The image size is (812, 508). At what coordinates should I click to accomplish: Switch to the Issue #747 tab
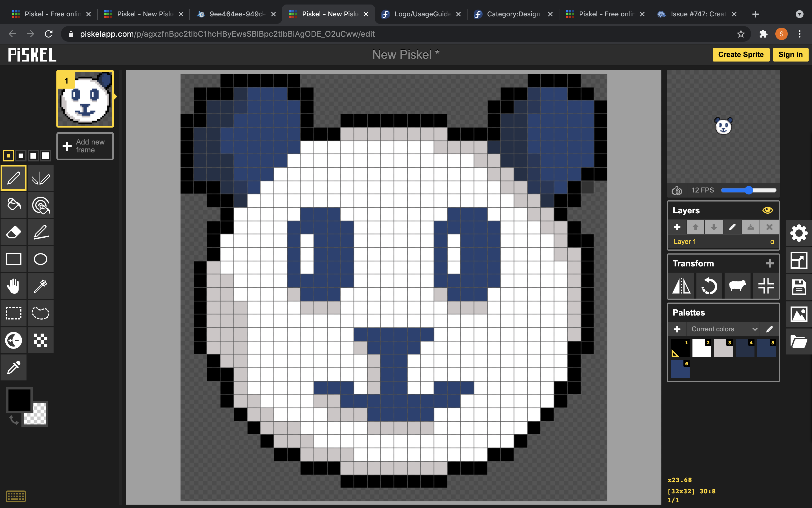pos(697,14)
